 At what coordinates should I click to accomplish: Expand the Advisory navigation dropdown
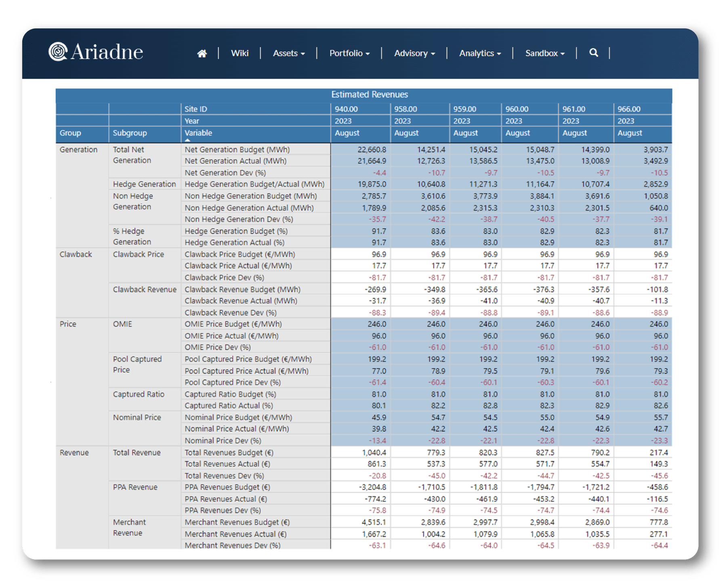(x=414, y=53)
